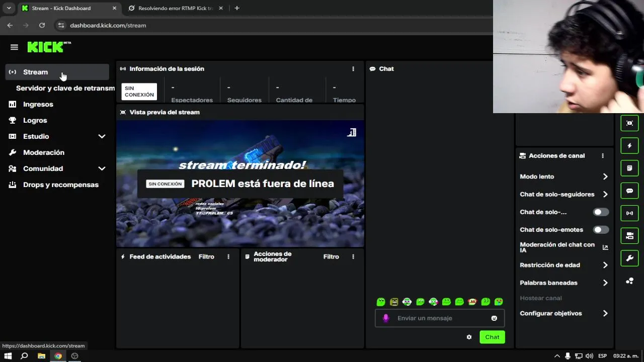Screen dimensions: 644x362
Task: Open chat settings gear
Action: click(469, 337)
